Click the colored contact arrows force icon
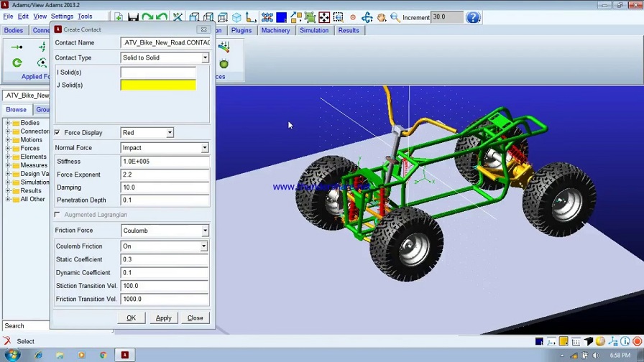The height and width of the screenshot is (362, 644). pyautogui.click(x=224, y=47)
